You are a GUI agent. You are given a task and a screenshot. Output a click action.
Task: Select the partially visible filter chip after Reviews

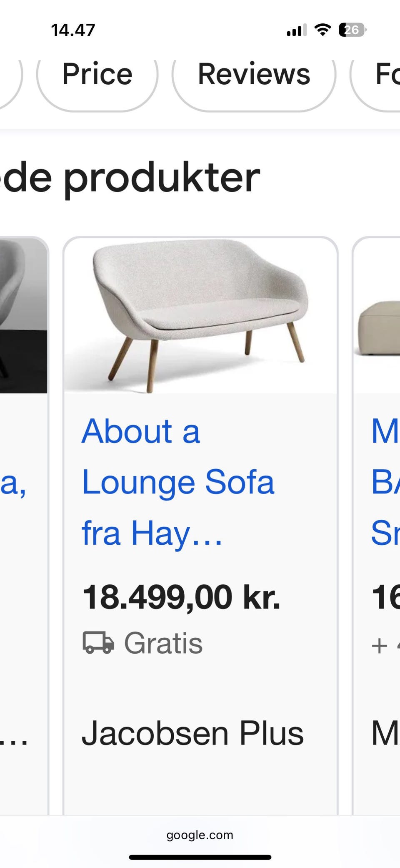pos(375,79)
